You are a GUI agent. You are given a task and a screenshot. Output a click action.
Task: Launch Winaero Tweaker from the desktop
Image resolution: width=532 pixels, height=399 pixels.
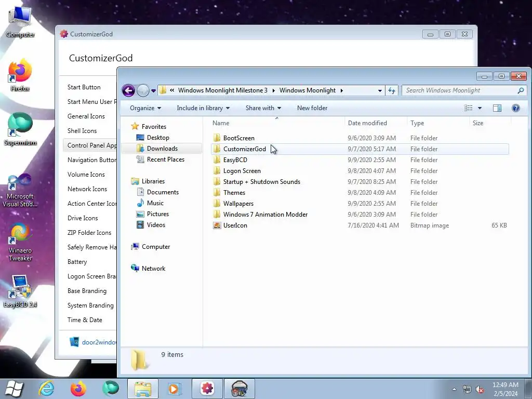point(20,242)
